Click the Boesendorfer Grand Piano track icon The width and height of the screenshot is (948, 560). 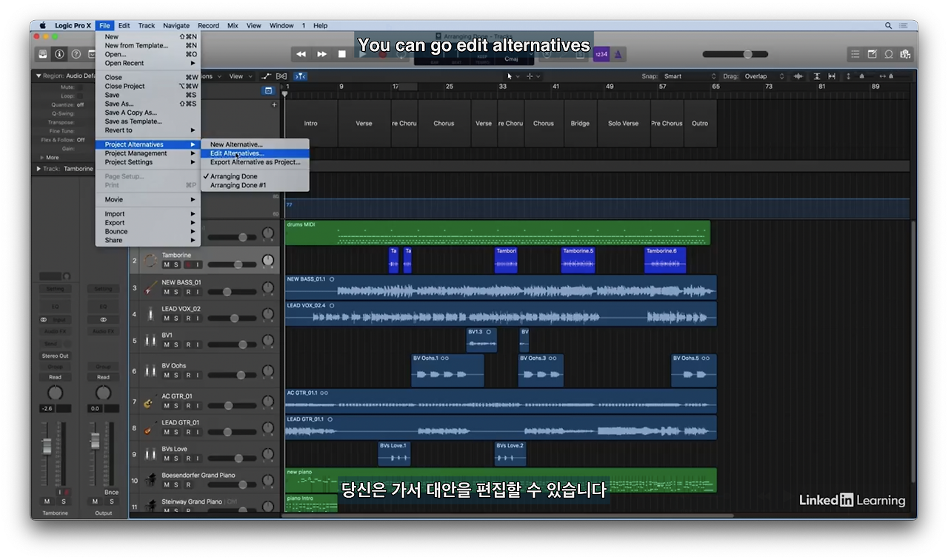tap(150, 480)
